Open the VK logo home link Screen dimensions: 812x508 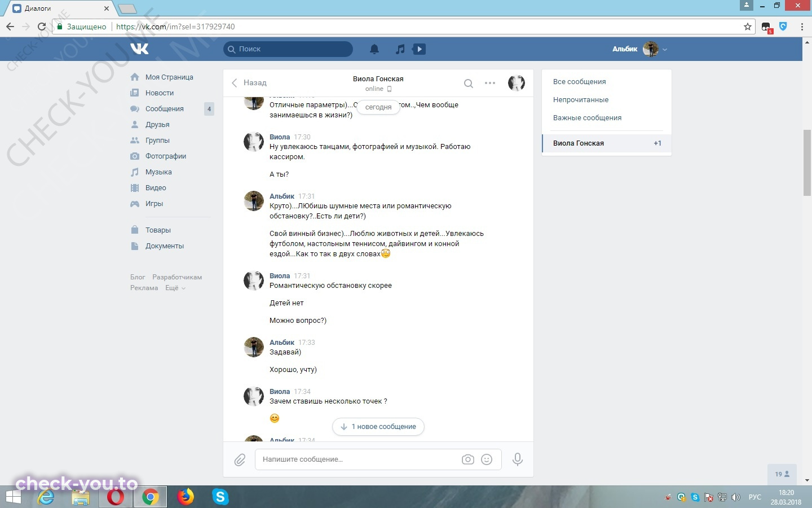point(139,49)
